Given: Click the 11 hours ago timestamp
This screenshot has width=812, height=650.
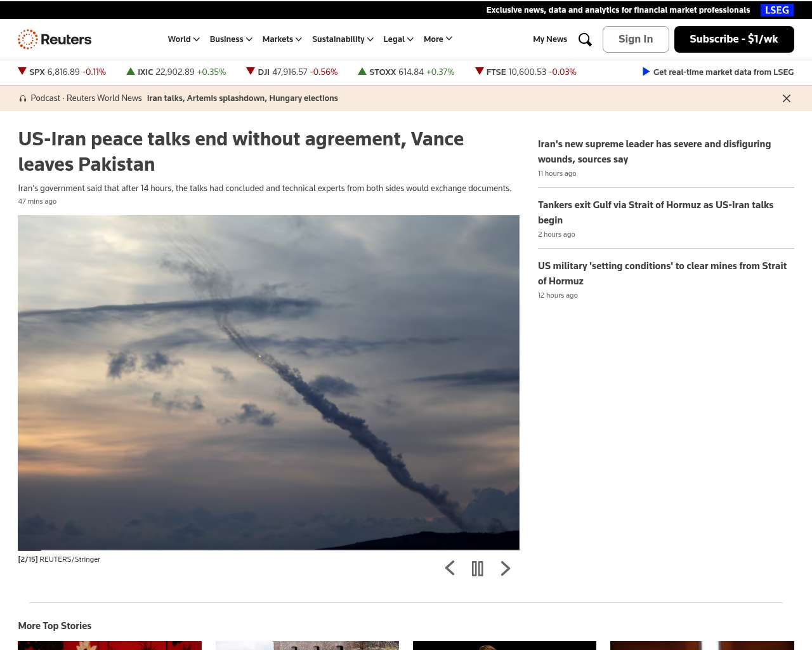Looking at the screenshot, I should pos(557,173).
